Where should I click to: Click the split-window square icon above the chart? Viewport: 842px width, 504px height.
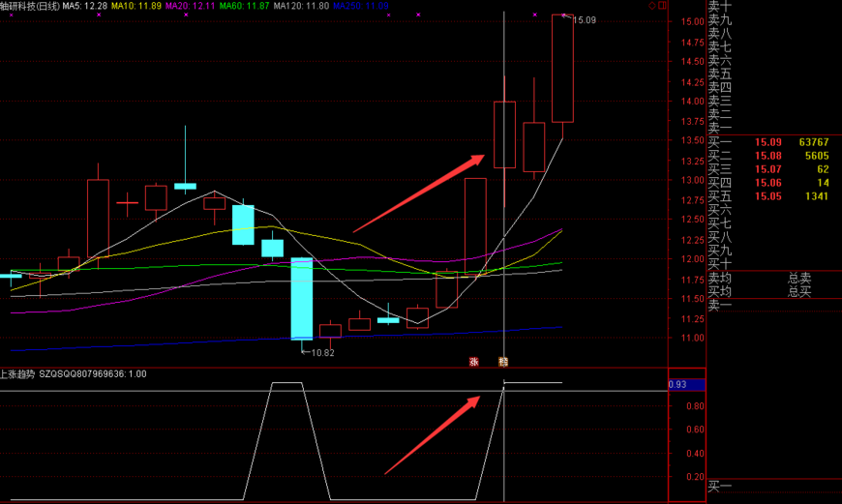[x=662, y=6]
